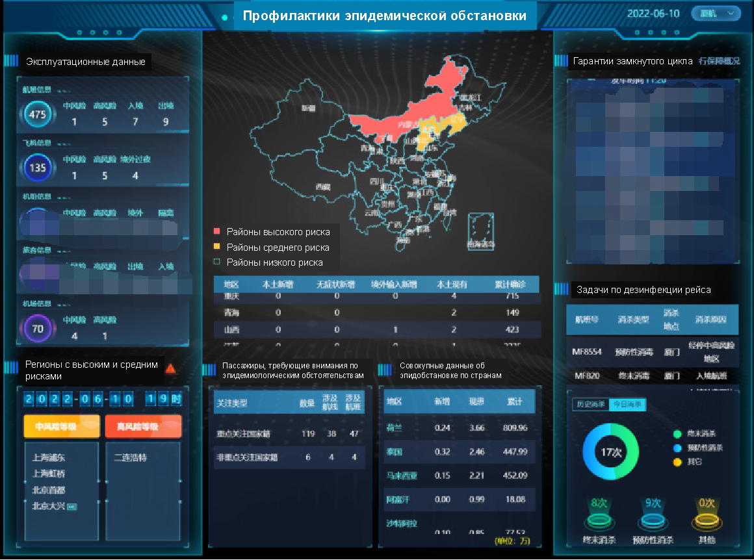Click the small tag icon beside 北京大兴
This screenshot has width=754, height=560.
tap(72, 507)
